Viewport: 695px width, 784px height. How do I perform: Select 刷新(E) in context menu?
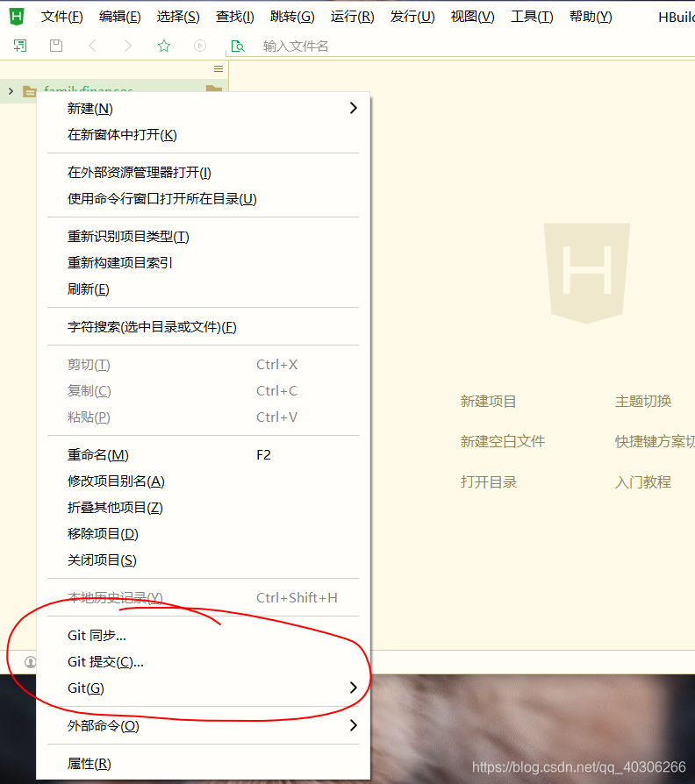point(203,289)
